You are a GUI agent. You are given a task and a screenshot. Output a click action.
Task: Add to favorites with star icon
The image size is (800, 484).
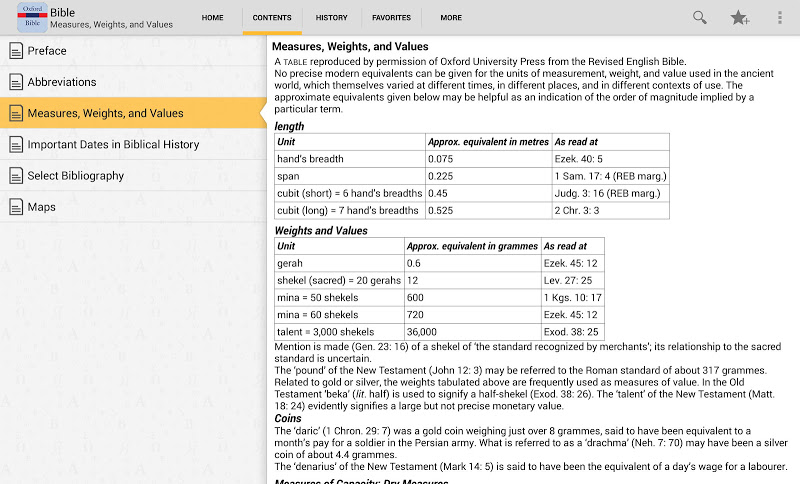tap(740, 17)
